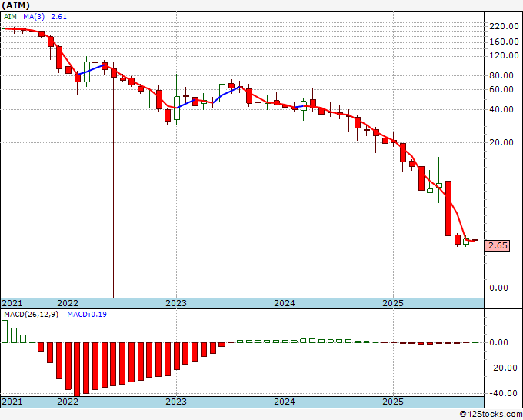The width and height of the screenshot is (523, 420).
Task: Click the last green candlestick near 2.65
Action: pos(466,242)
